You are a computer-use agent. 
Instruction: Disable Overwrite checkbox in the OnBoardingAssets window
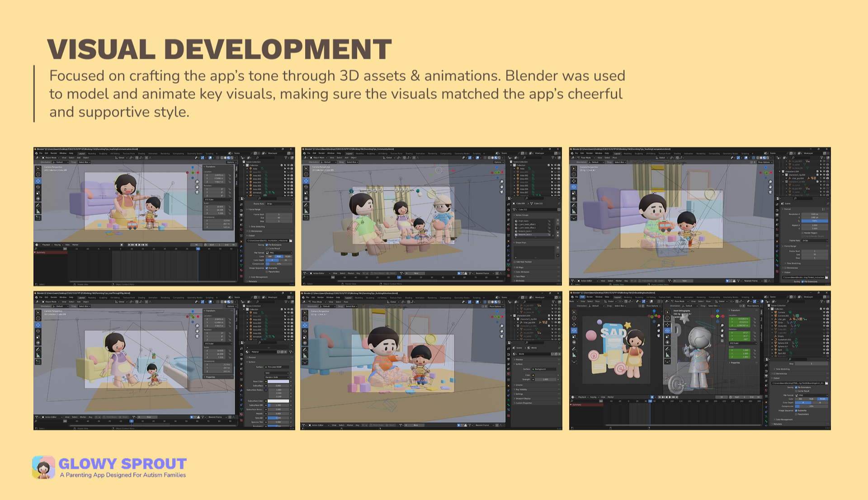[796, 410]
